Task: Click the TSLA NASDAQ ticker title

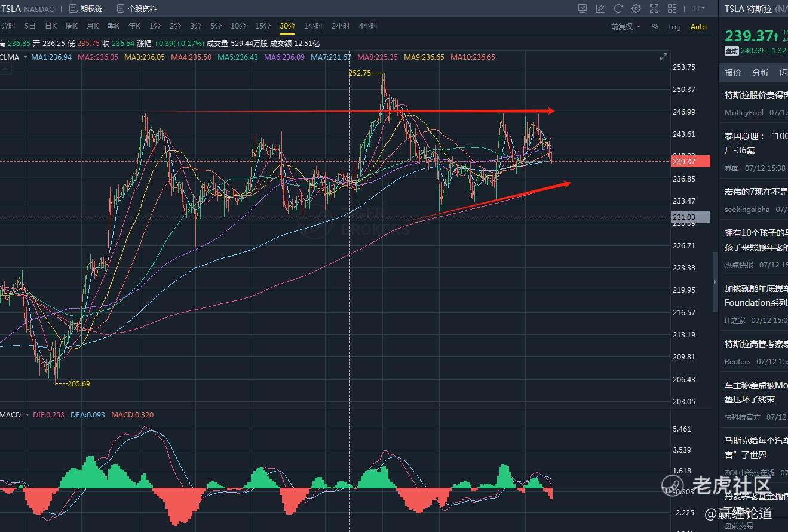Action: coord(28,9)
